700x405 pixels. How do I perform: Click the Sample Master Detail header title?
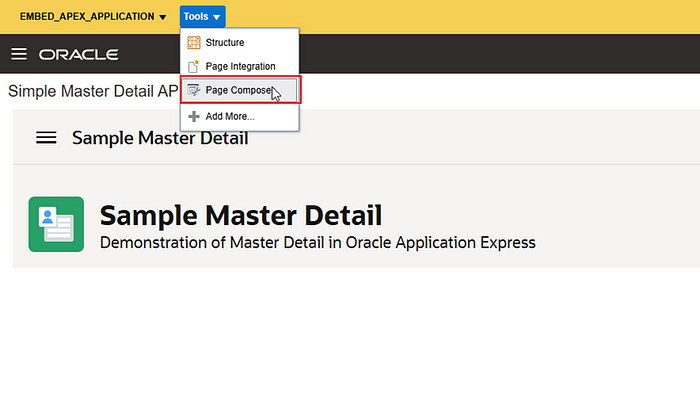coord(160,138)
